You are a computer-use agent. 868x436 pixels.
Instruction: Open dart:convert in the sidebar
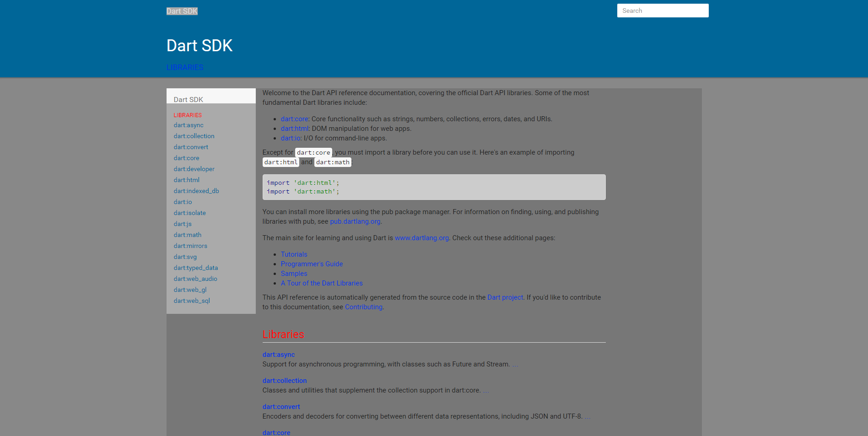click(x=191, y=147)
